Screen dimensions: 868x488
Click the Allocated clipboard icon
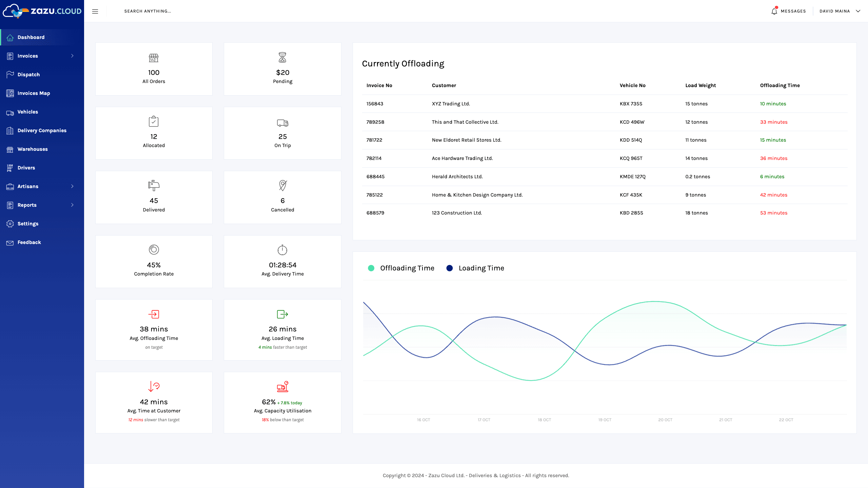tap(154, 121)
